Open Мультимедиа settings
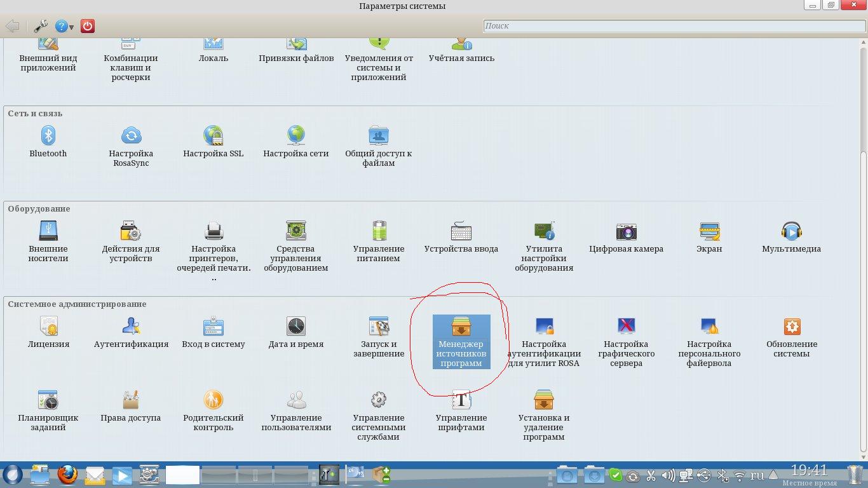The width and height of the screenshot is (868, 488). pyautogui.click(x=792, y=236)
